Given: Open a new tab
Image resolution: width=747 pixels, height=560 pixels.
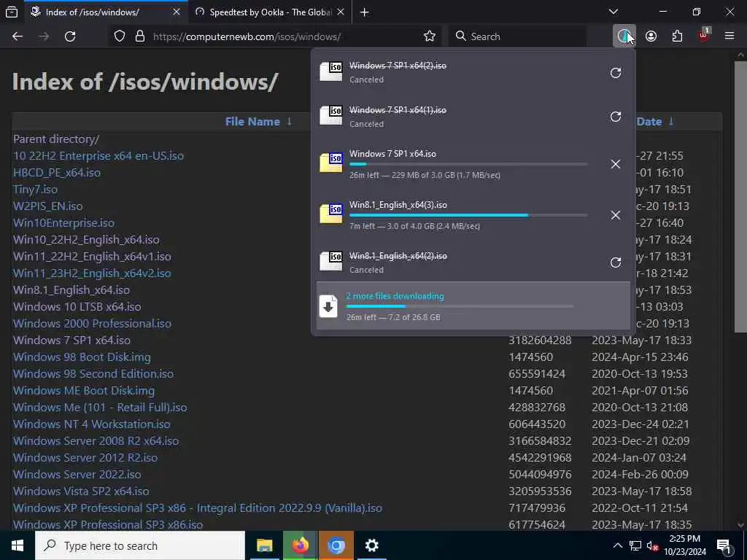Looking at the screenshot, I should click(365, 12).
